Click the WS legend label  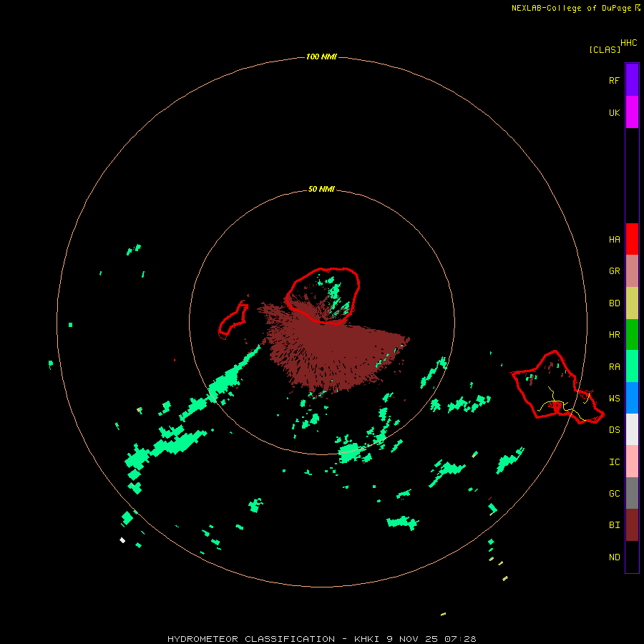[x=614, y=399]
